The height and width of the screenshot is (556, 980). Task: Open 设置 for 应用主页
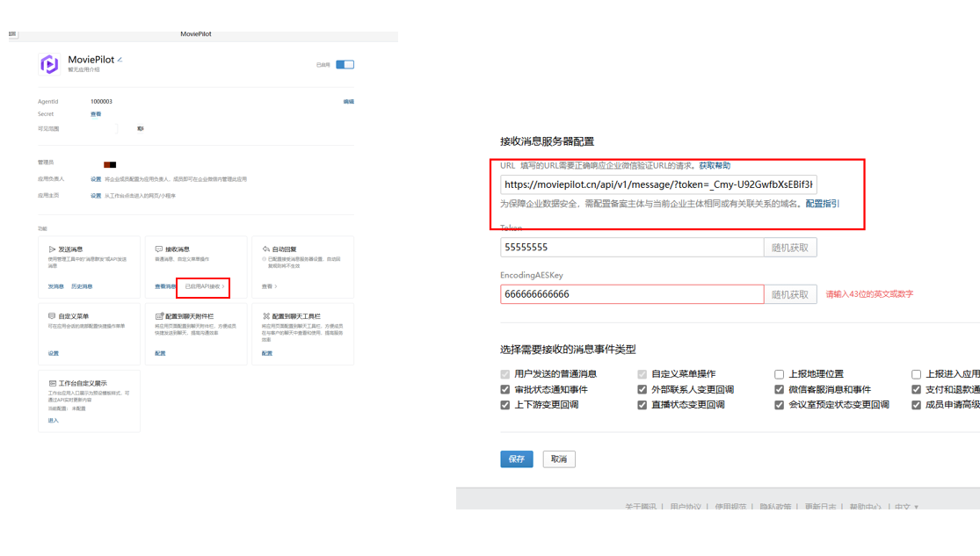[x=96, y=196]
